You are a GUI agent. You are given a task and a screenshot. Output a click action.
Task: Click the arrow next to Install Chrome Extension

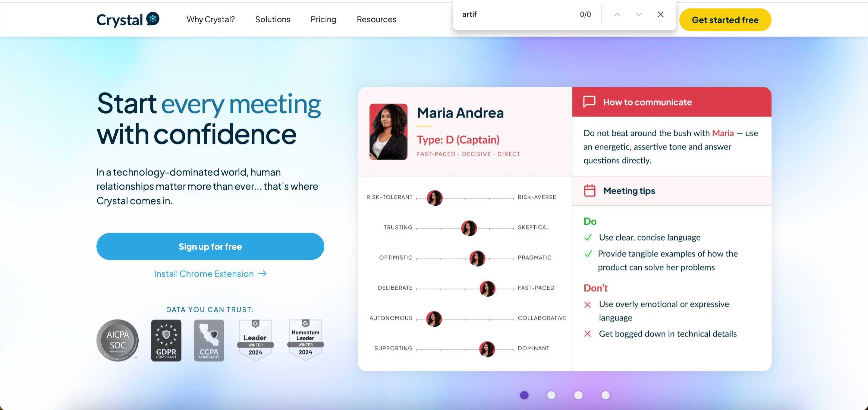262,273
